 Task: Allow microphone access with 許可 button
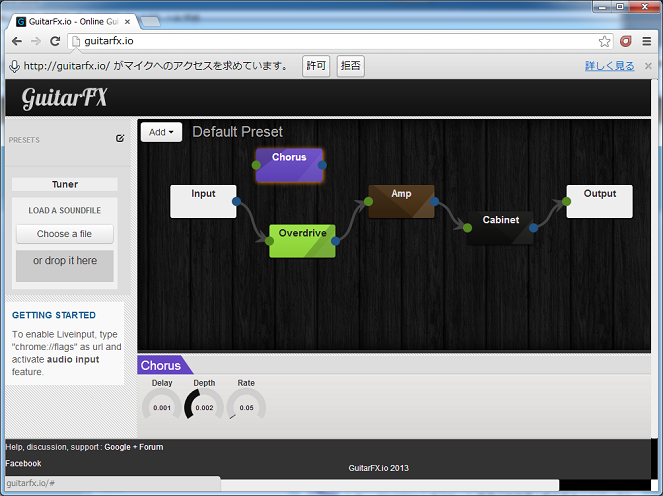coord(316,66)
